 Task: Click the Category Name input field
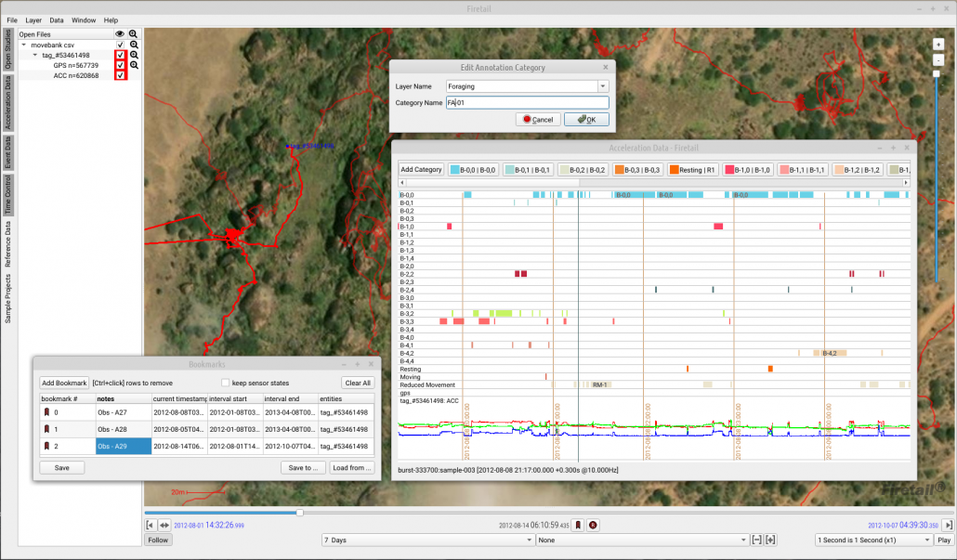coord(528,102)
